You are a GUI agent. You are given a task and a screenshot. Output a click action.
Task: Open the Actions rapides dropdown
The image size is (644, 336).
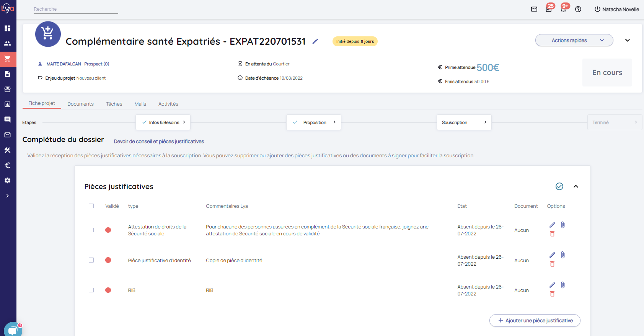tap(574, 40)
